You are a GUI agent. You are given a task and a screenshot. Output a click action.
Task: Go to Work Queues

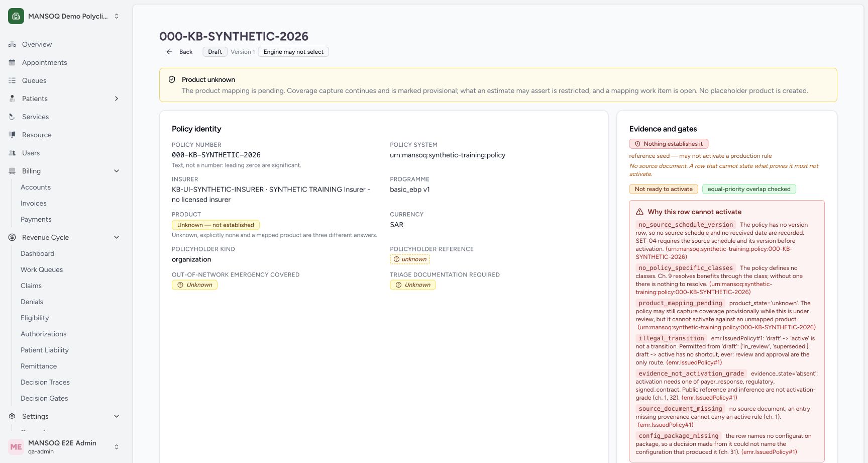(x=42, y=269)
